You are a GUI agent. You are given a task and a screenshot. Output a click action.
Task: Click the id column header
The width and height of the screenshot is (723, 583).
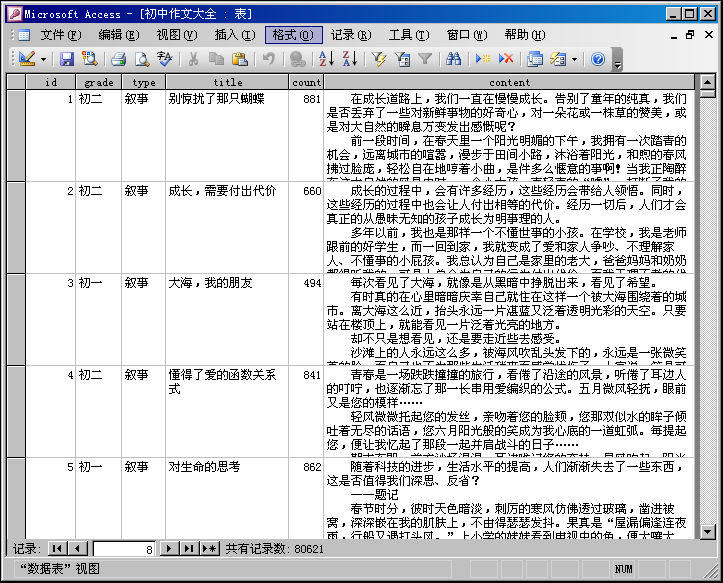pos(51,82)
